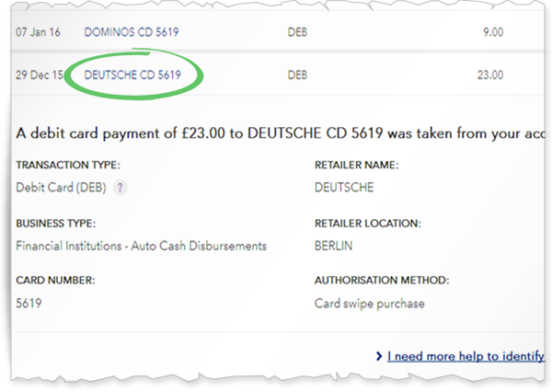Click DEB type on the Deutsche row

pos(297,75)
